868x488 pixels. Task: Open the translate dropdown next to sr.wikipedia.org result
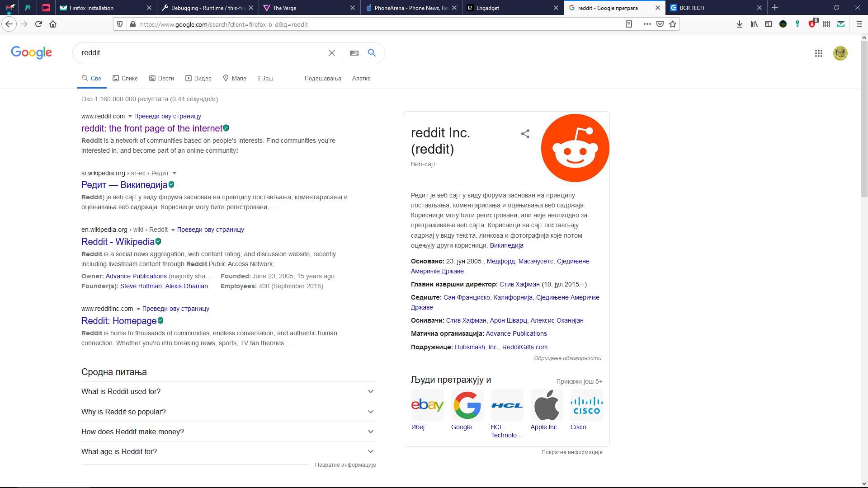(x=175, y=173)
